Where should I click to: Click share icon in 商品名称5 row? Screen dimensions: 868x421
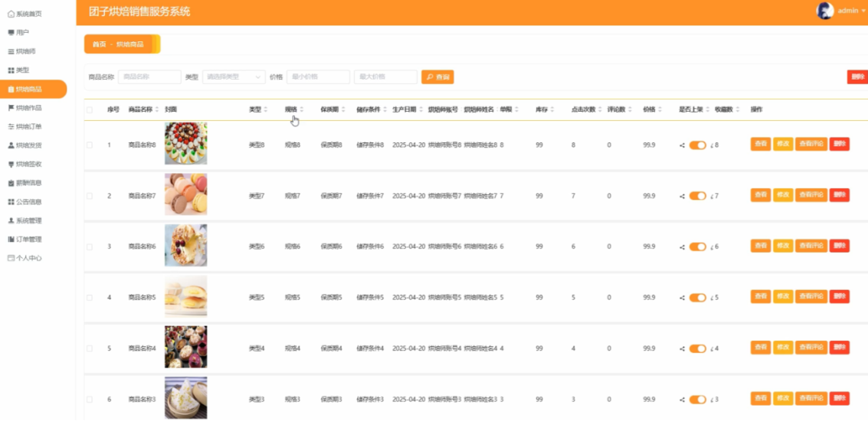(x=682, y=298)
